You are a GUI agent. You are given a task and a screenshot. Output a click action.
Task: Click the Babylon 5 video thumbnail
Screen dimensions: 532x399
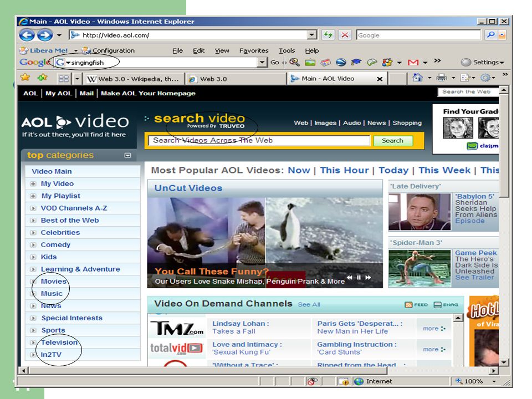[x=420, y=212]
